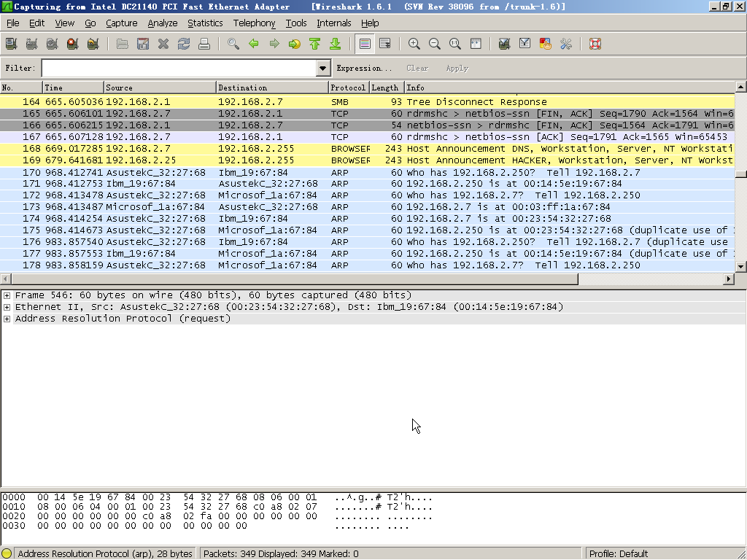The width and height of the screenshot is (747, 560).
Task: Sort by the No. column header
Action: pyautogui.click(x=21, y=87)
